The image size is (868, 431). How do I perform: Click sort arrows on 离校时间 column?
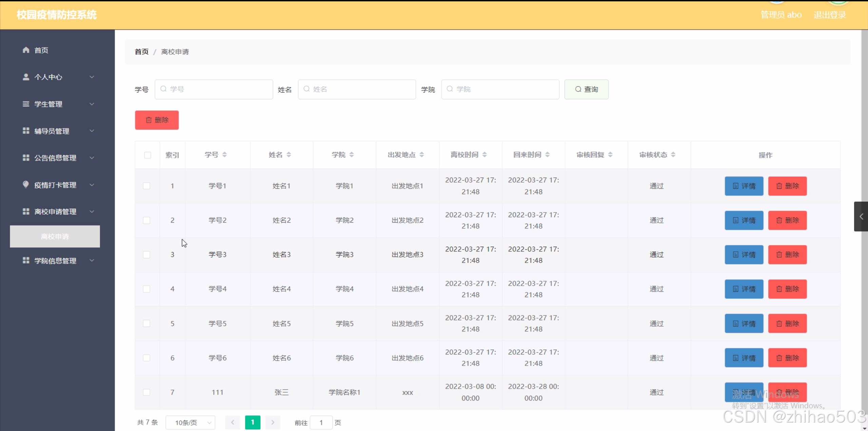tap(484, 155)
